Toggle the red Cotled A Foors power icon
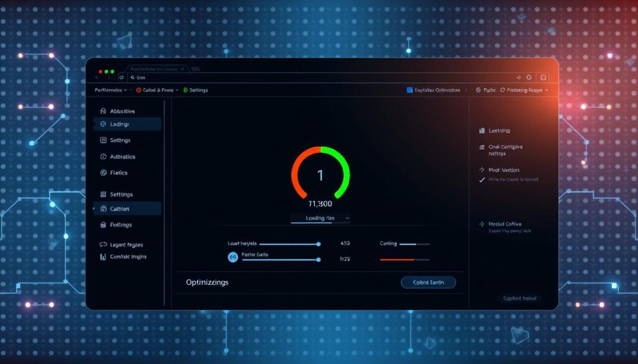This screenshot has width=638, height=364. (137, 90)
